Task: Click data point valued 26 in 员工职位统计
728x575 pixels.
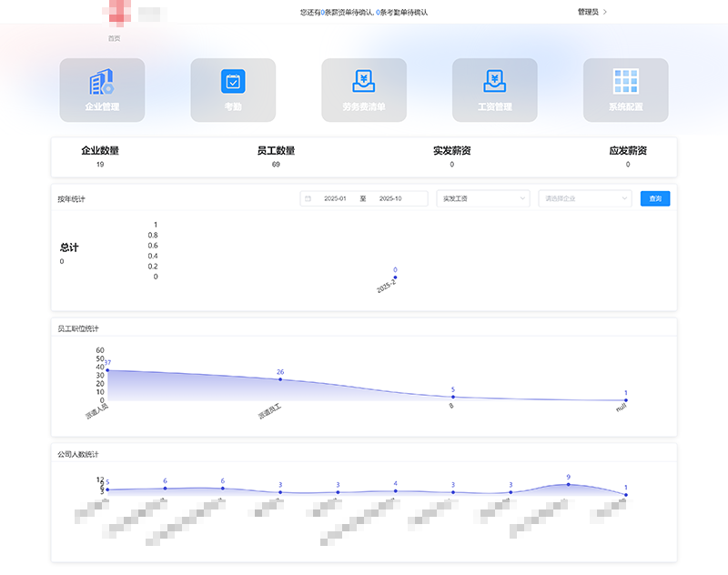Action: (x=280, y=379)
